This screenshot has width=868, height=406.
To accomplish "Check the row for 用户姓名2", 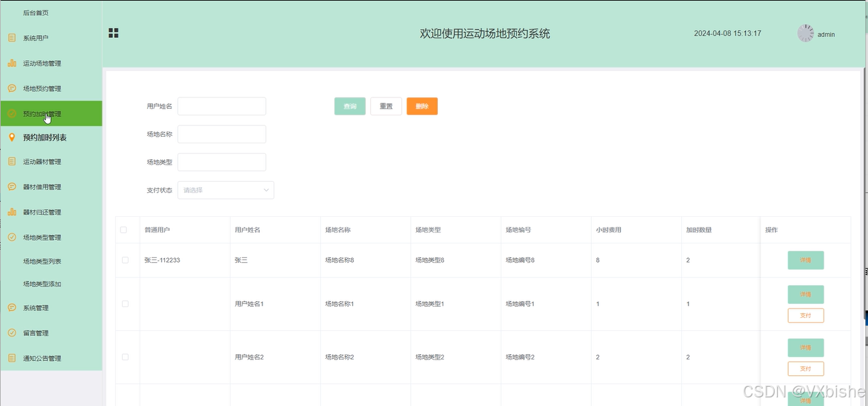I will [x=125, y=357].
